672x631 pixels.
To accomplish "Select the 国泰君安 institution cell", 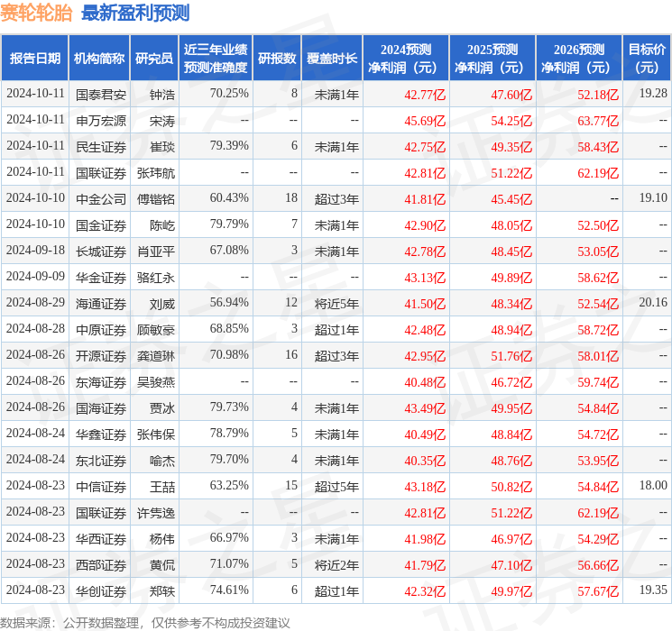I will coord(101,95).
